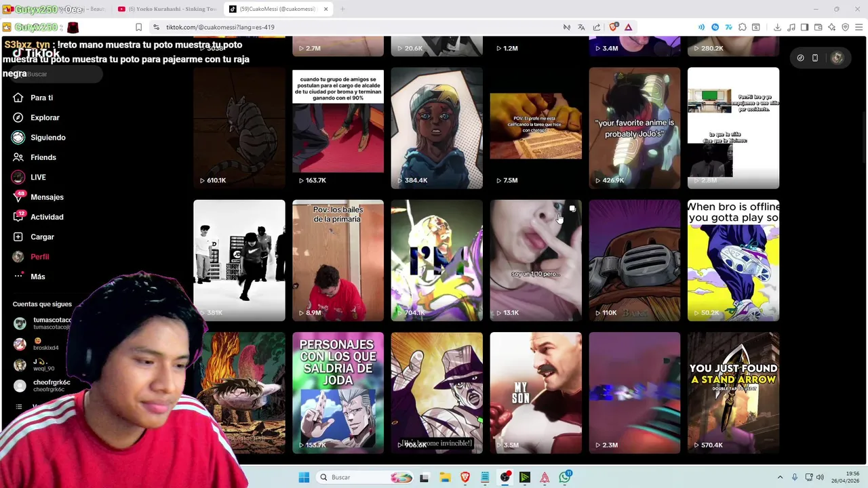Open the Brave Shields lion icon
The image size is (868, 488).
[x=613, y=27]
